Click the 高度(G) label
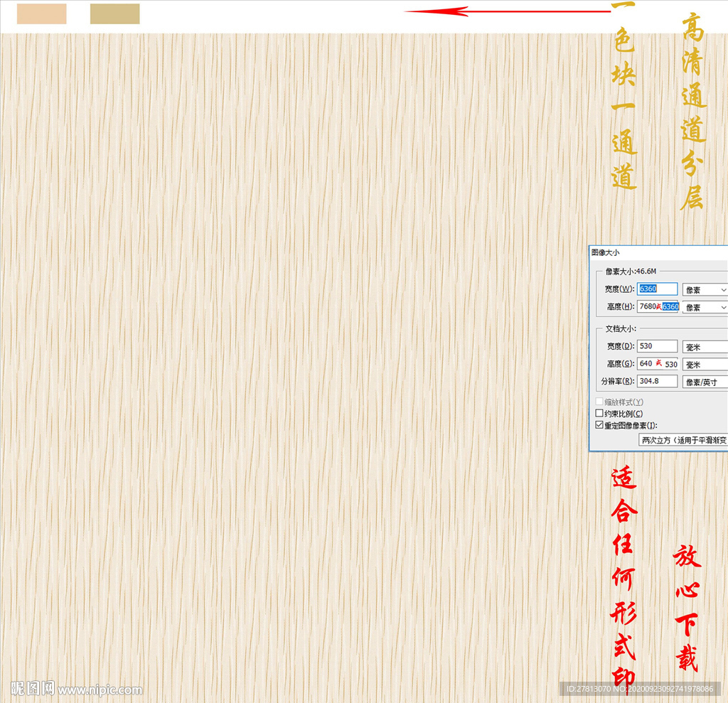 (x=621, y=363)
